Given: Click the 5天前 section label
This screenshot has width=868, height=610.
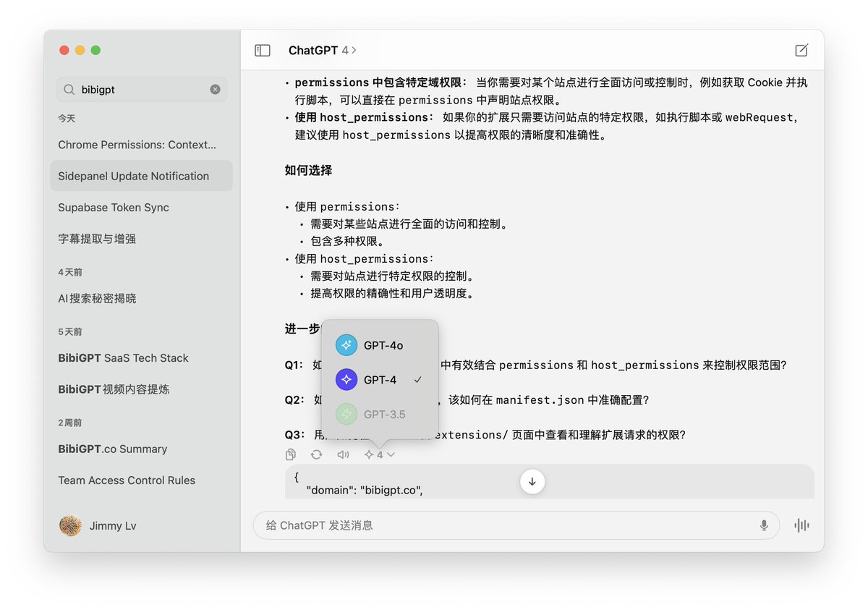Looking at the screenshot, I should coord(70,332).
